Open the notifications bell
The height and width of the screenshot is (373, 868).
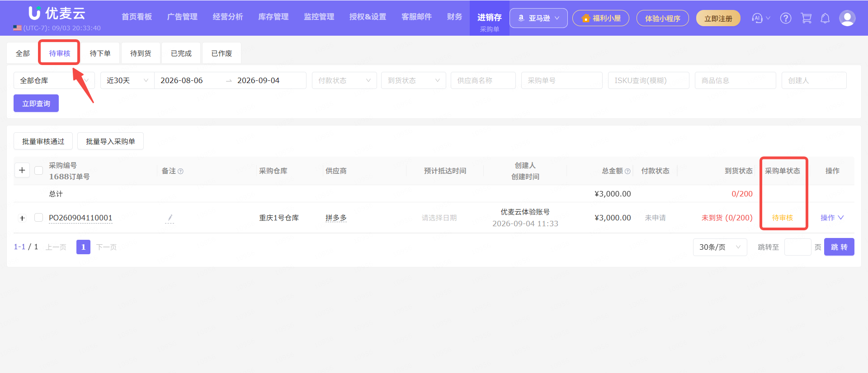[825, 18]
